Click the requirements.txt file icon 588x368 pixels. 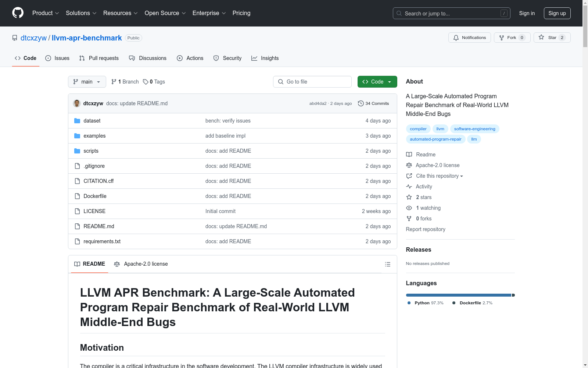[x=77, y=241]
